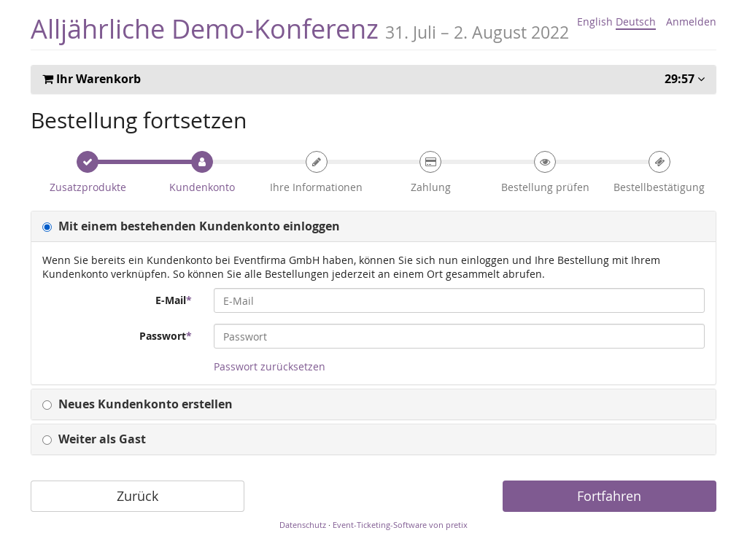Screen dimensions: 747x560
Task: Expand the Ihr Warenkorb panel header
Action: click(x=98, y=79)
